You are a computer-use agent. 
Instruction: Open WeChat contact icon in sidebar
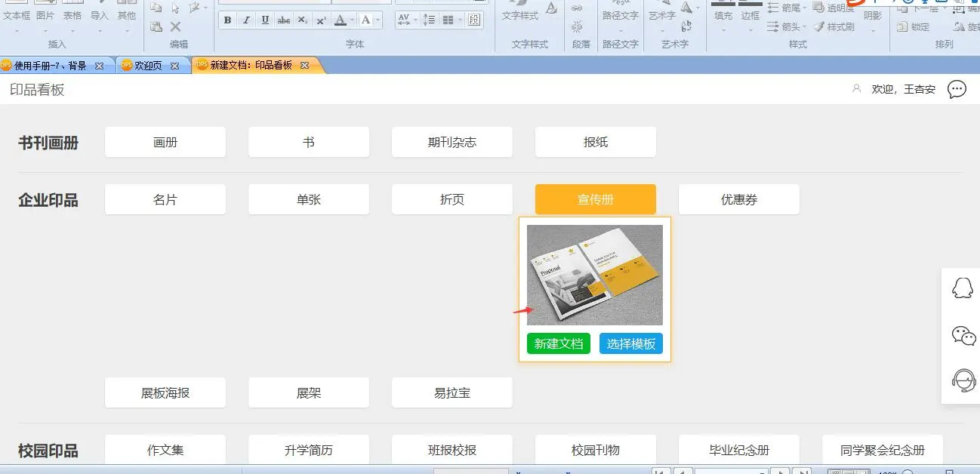[963, 335]
